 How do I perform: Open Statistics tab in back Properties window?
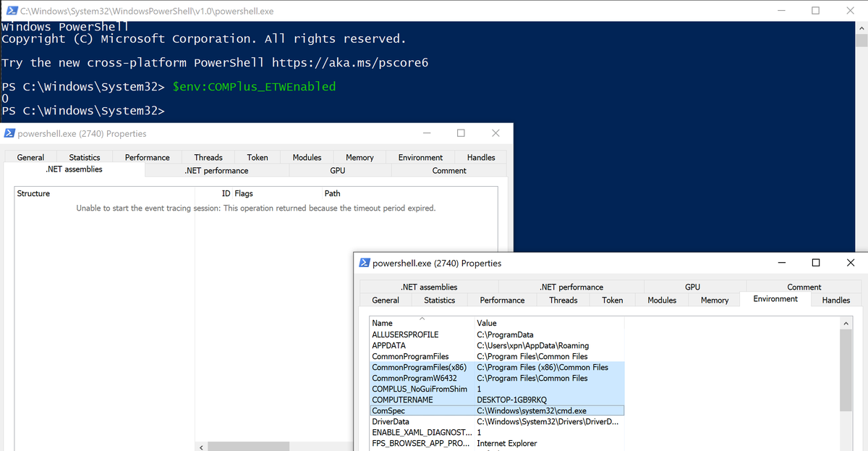tap(85, 157)
